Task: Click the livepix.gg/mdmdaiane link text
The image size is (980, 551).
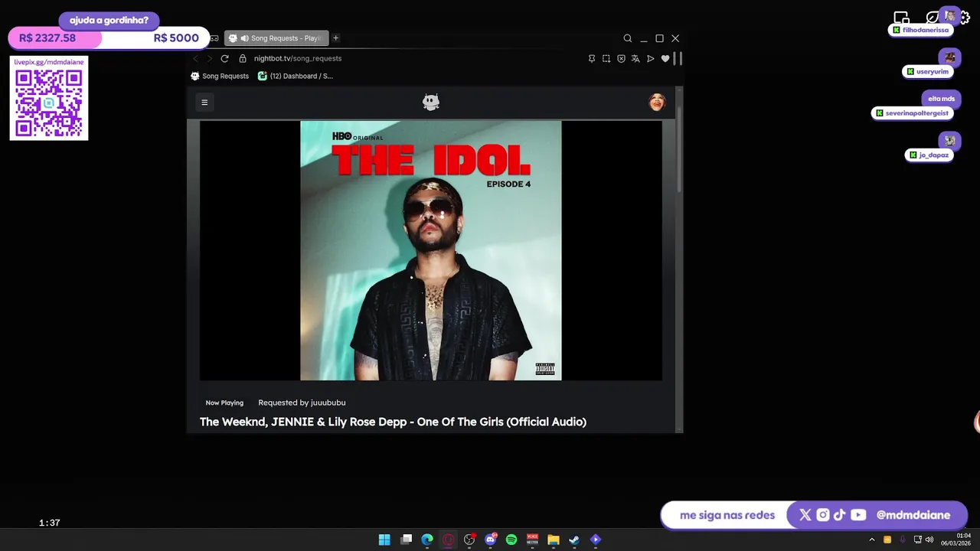Action: pos(49,62)
